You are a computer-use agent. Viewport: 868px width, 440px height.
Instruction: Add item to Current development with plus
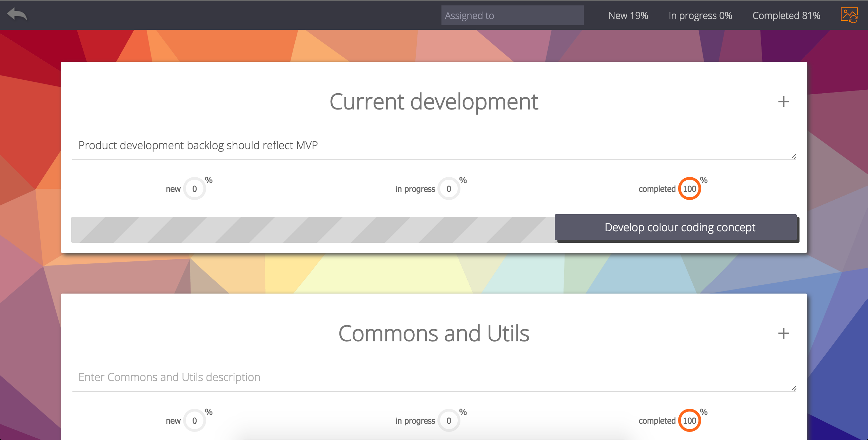(x=783, y=101)
